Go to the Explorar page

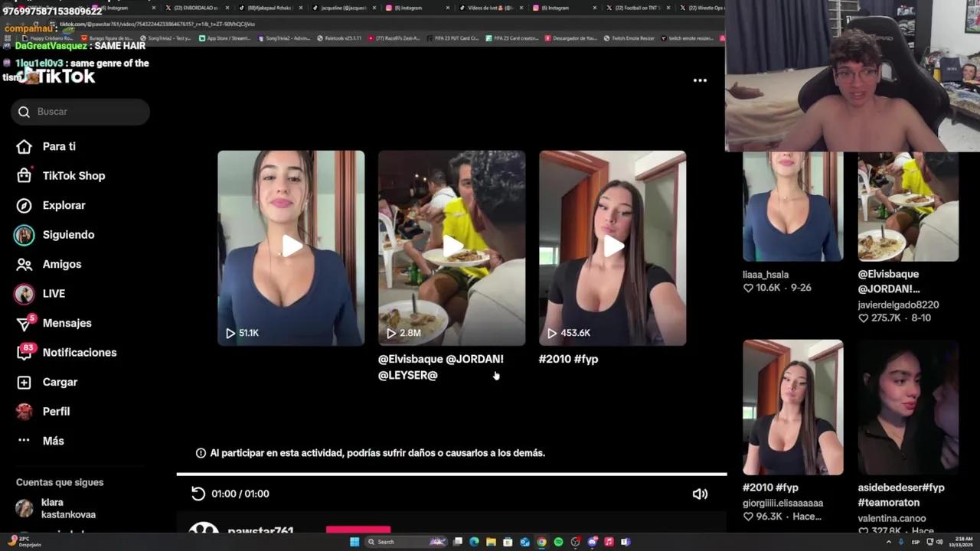(x=51, y=205)
